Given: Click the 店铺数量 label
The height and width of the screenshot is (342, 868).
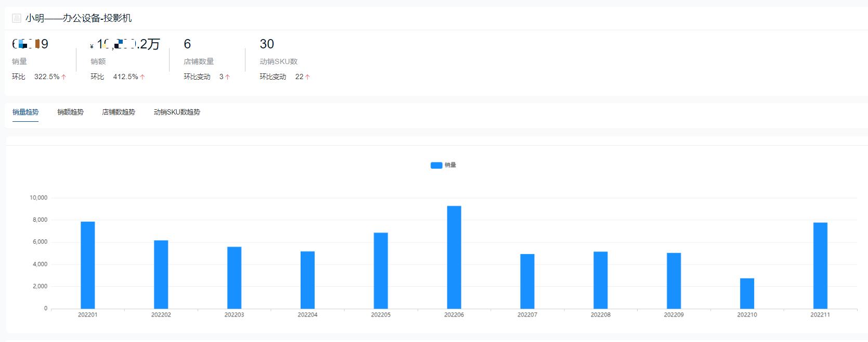Looking at the screenshot, I should [x=199, y=61].
